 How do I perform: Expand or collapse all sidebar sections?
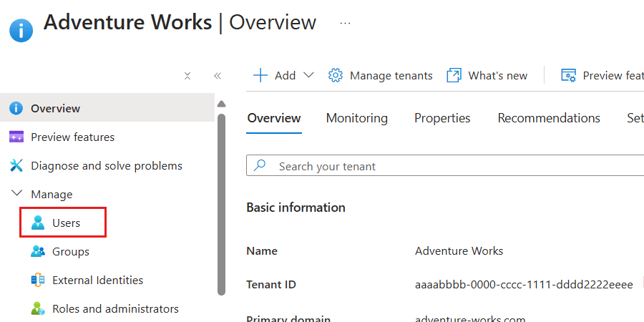187,76
